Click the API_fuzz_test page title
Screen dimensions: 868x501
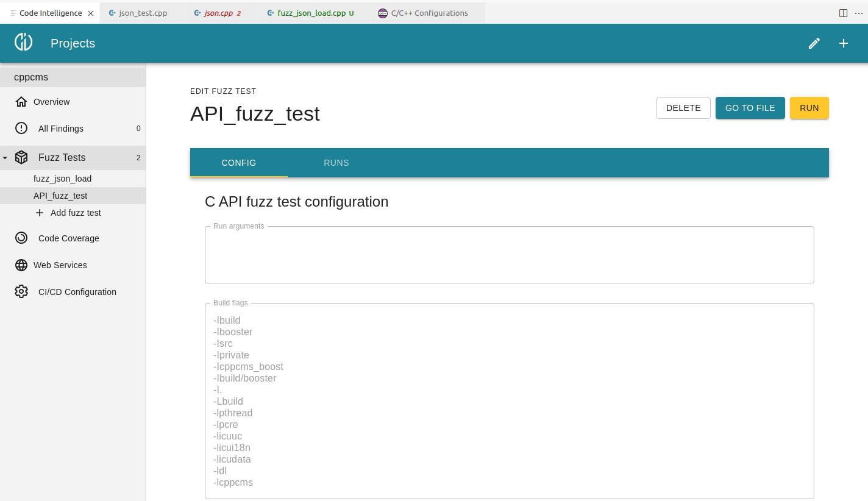(x=255, y=114)
